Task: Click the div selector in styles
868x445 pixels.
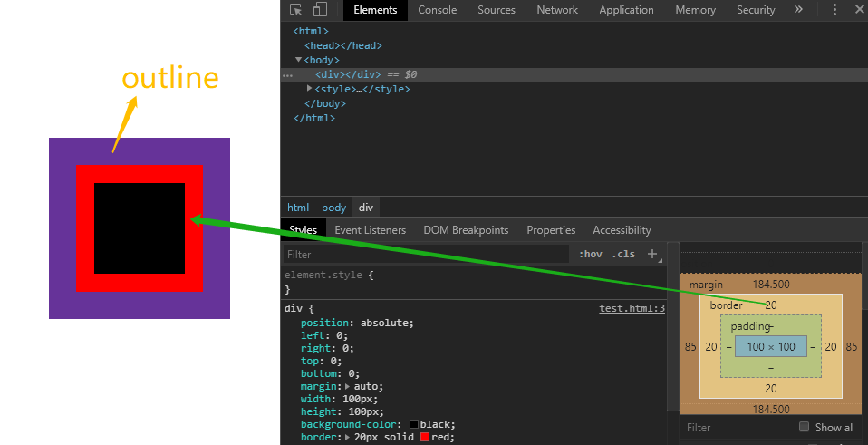Action: 294,308
